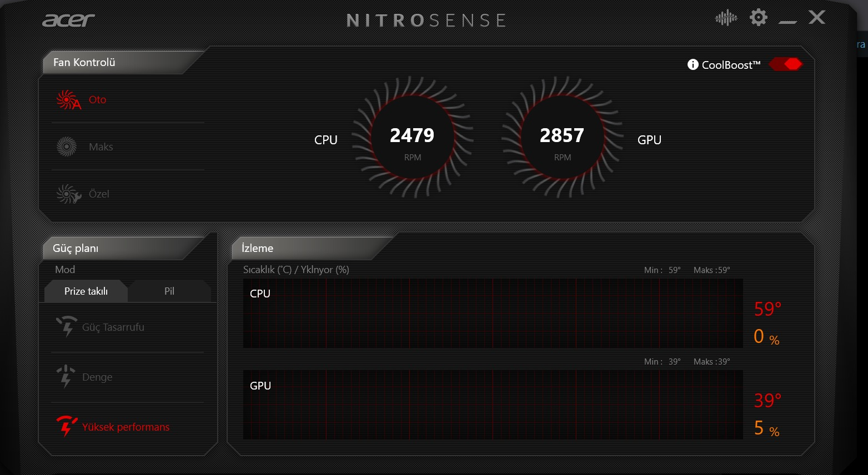Screen dimensions: 868x475
Task: Minimize the NitroSense window
Action: (787, 22)
